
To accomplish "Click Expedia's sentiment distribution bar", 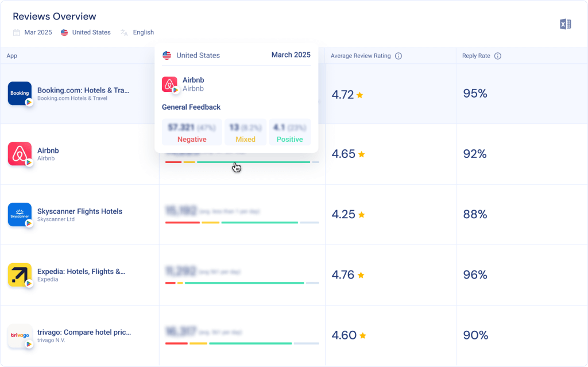I will pyautogui.click(x=241, y=283).
